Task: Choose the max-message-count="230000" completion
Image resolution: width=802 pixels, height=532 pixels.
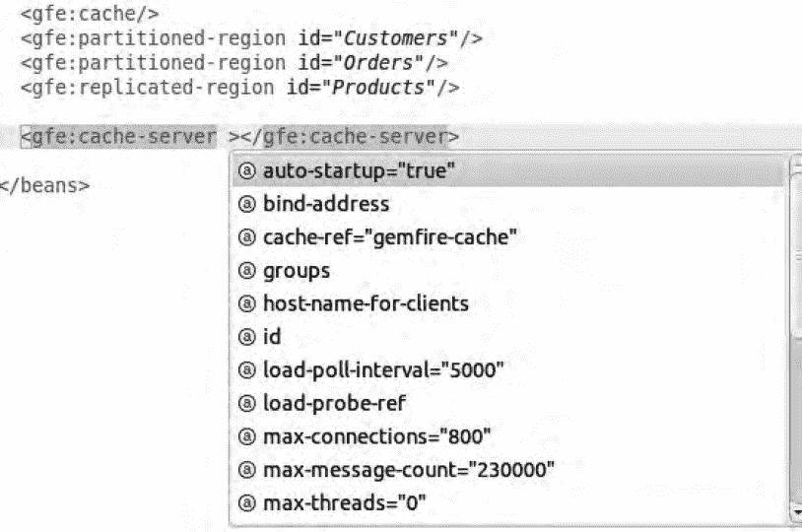Action: pyautogui.click(x=408, y=470)
